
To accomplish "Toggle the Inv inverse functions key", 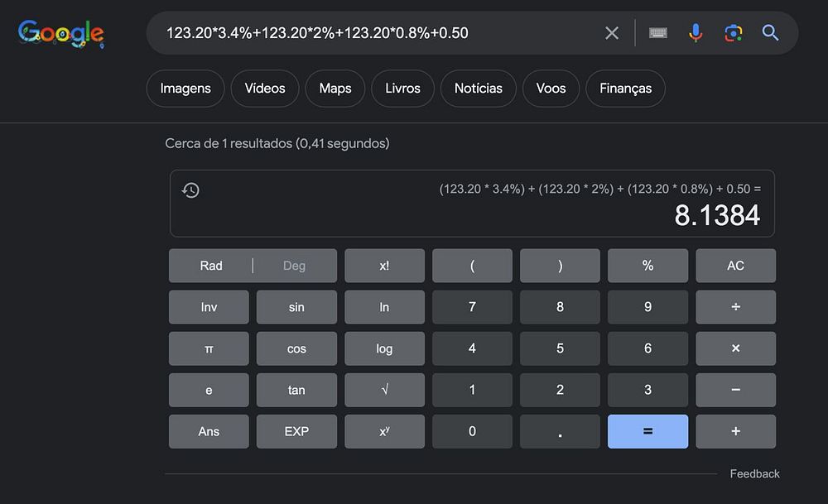I will pyautogui.click(x=209, y=307).
